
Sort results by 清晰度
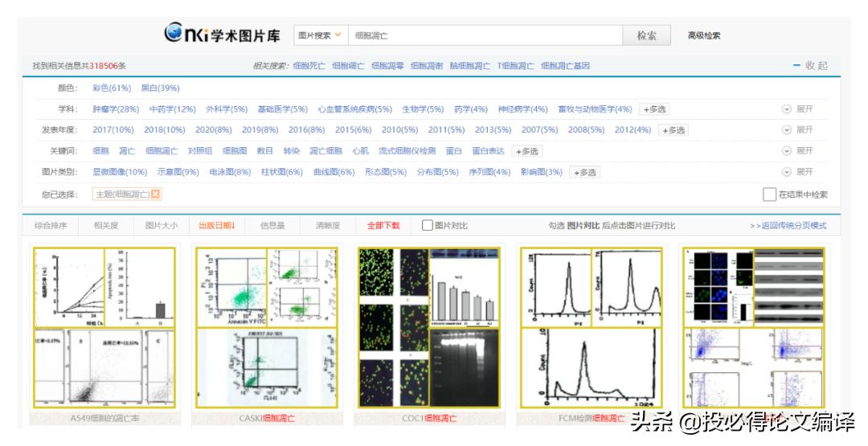tap(328, 225)
